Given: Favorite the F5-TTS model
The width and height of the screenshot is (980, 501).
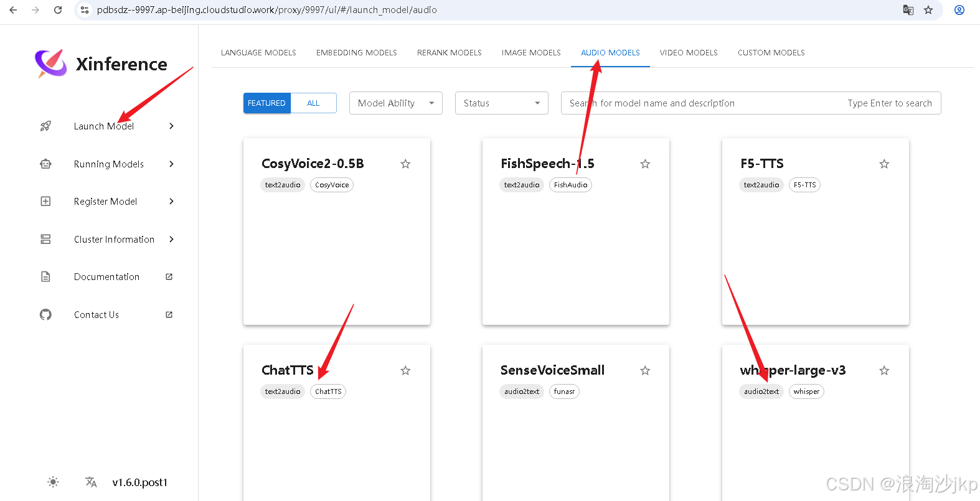Looking at the screenshot, I should [884, 164].
